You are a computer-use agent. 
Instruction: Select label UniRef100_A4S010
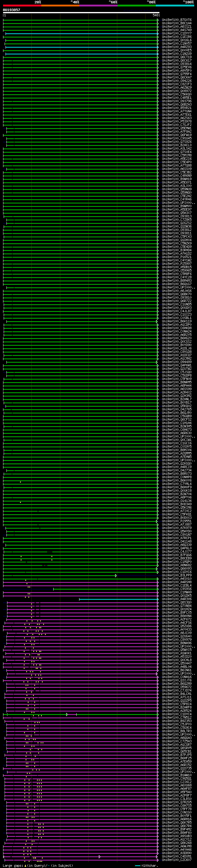click(x=176, y=579)
